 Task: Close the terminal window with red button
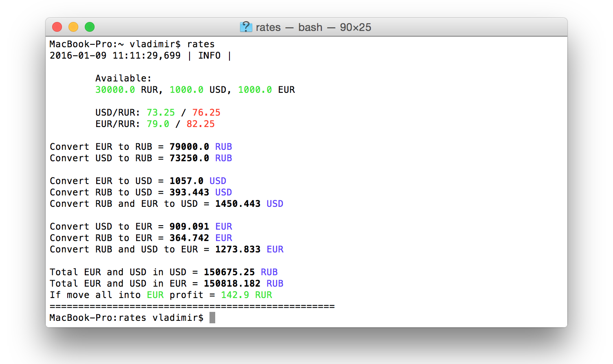57,27
